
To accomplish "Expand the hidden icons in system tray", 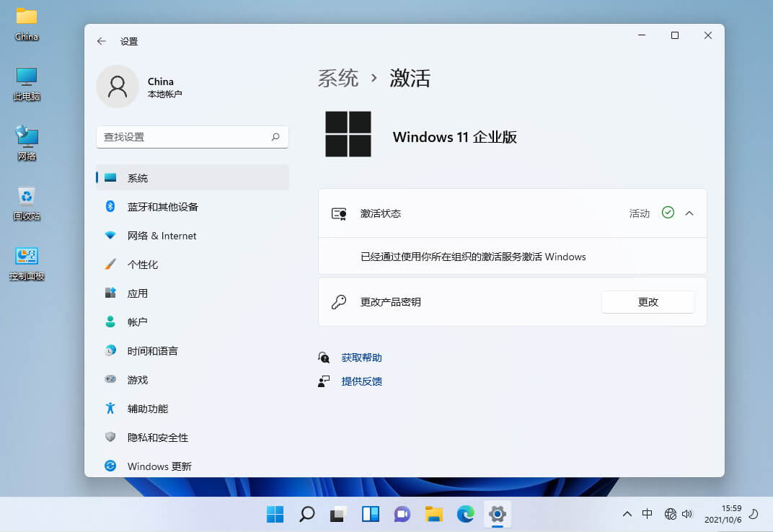I will [x=627, y=514].
